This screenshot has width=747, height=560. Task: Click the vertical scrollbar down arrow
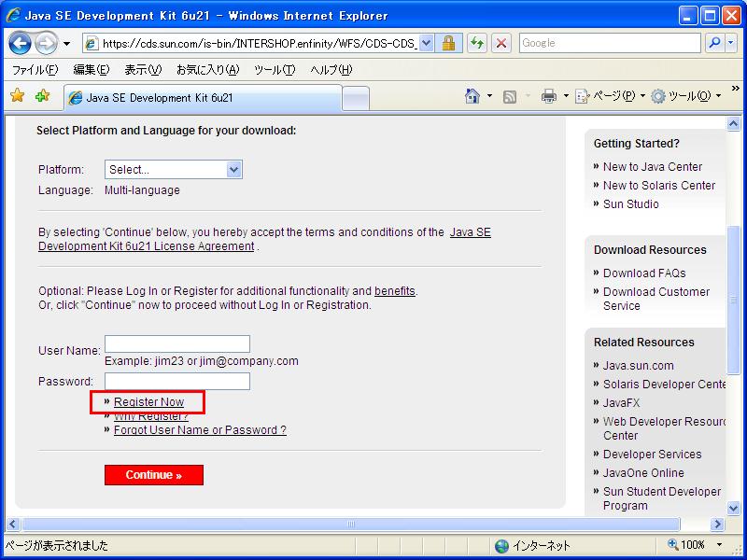pyautogui.click(x=733, y=508)
